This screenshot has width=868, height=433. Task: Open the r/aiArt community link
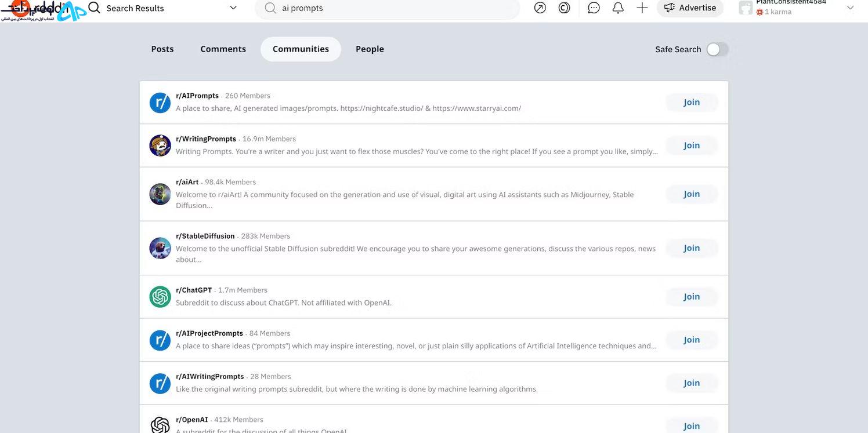tap(187, 182)
